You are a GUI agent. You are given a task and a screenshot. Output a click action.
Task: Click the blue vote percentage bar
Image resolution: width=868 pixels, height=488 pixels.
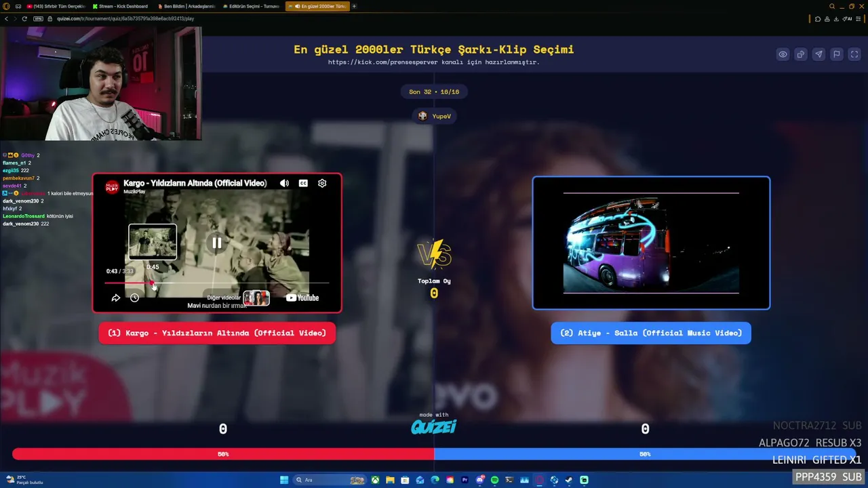(x=645, y=454)
